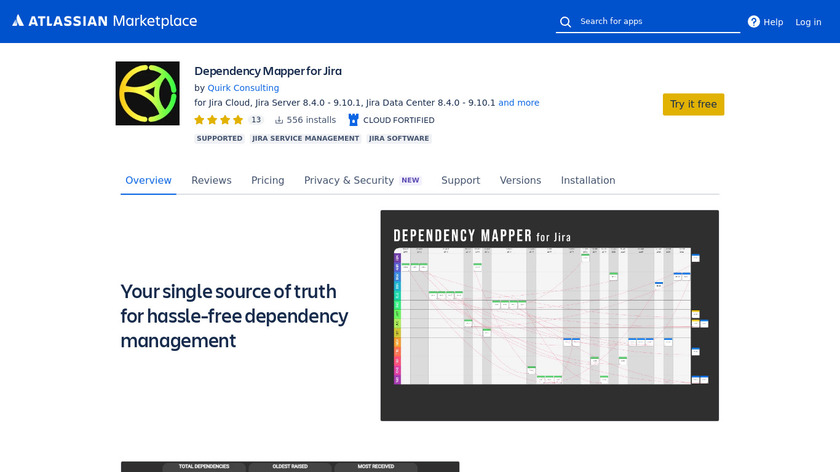Click the installs download icon

[279, 120]
